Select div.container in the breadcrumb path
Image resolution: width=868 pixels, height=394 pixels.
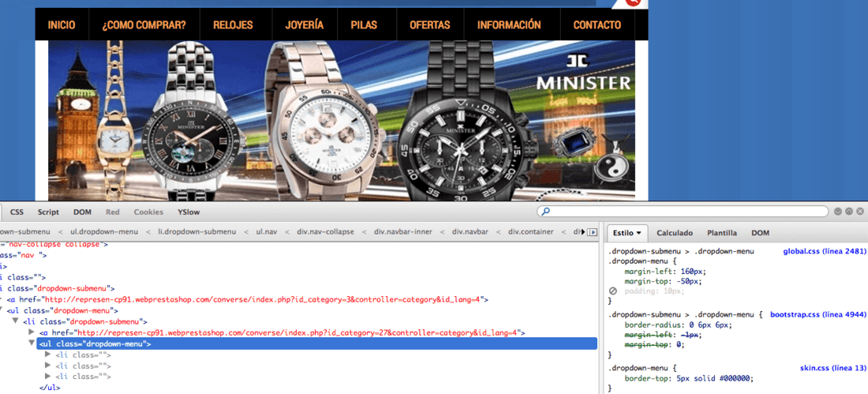(531, 231)
